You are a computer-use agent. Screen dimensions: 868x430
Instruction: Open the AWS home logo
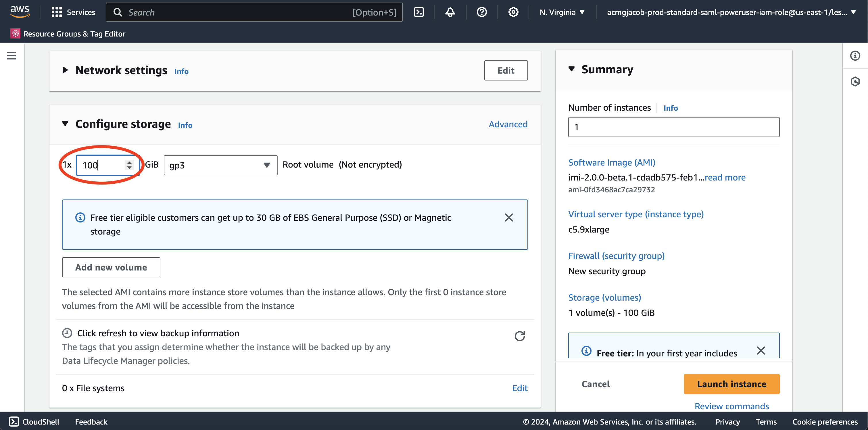pyautogui.click(x=20, y=12)
